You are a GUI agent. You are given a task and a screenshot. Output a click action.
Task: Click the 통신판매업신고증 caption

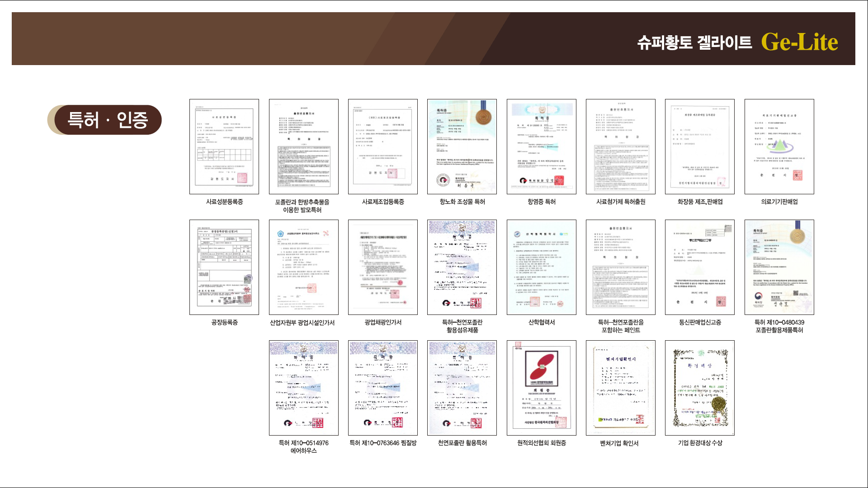(700, 323)
